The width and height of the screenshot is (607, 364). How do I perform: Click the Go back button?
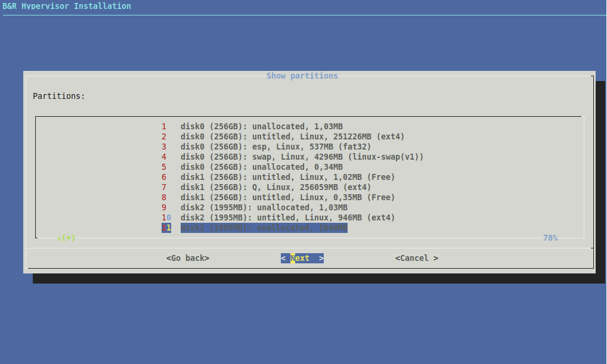pos(188,258)
